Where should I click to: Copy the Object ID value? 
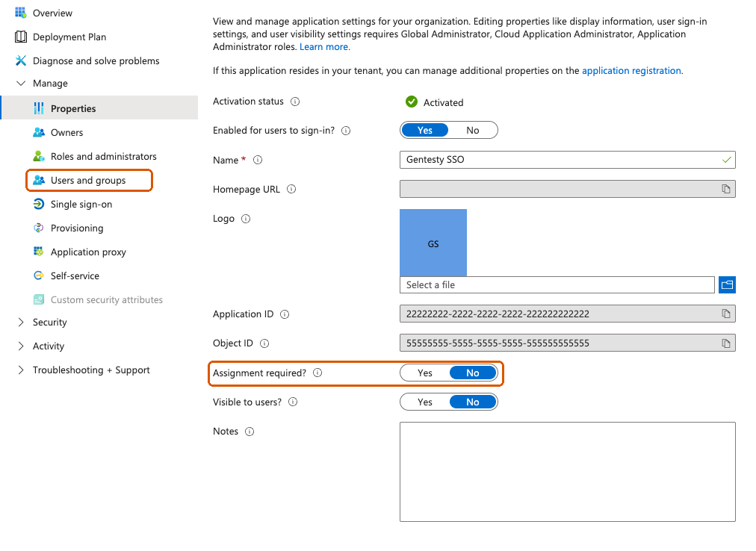click(x=725, y=343)
